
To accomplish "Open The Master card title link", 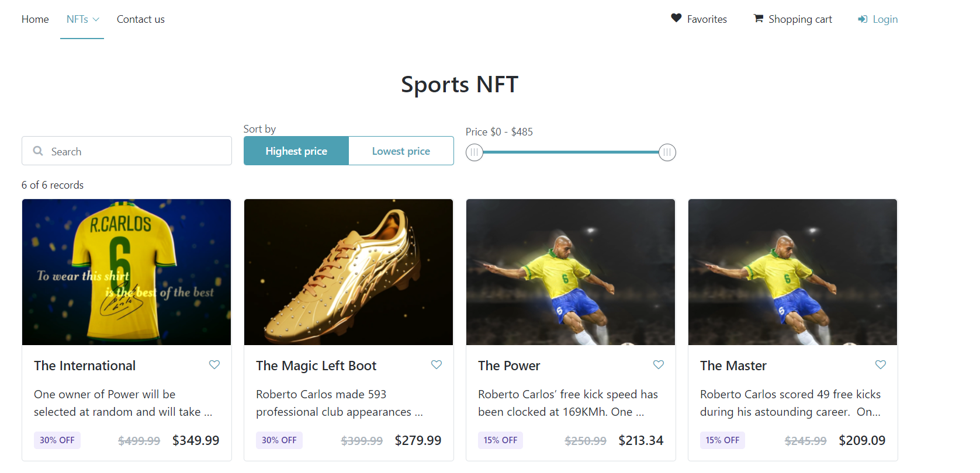I will (x=733, y=366).
